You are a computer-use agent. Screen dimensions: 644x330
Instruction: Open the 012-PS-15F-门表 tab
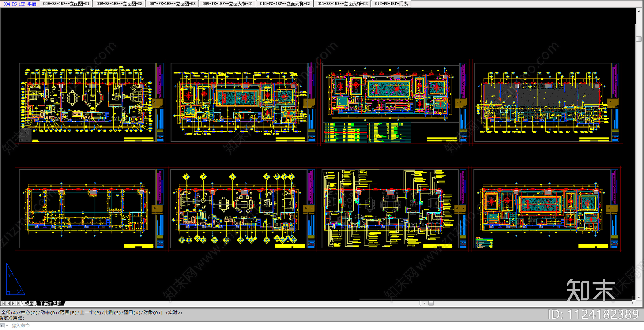pyautogui.click(x=391, y=4)
